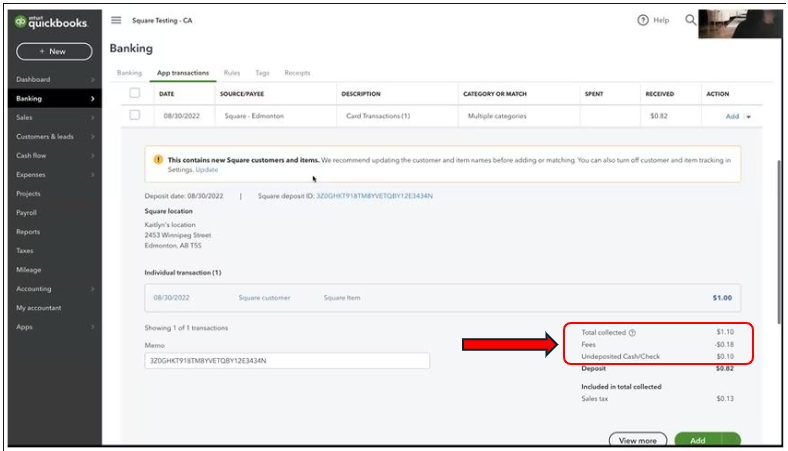
Task: Click the SOURCE/PAYEE column header
Action: pyautogui.click(x=242, y=94)
